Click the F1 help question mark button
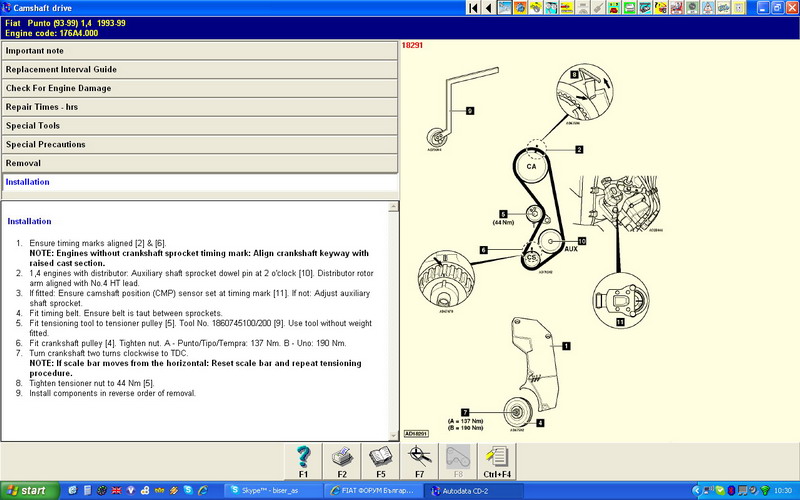The width and height of the screenshot is (800, 500). pos(302,460)
